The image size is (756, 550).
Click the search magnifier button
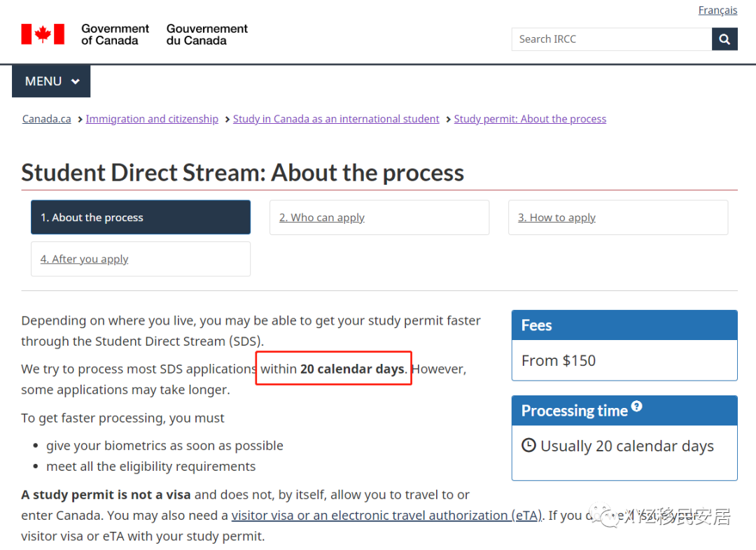coord(724,39)
